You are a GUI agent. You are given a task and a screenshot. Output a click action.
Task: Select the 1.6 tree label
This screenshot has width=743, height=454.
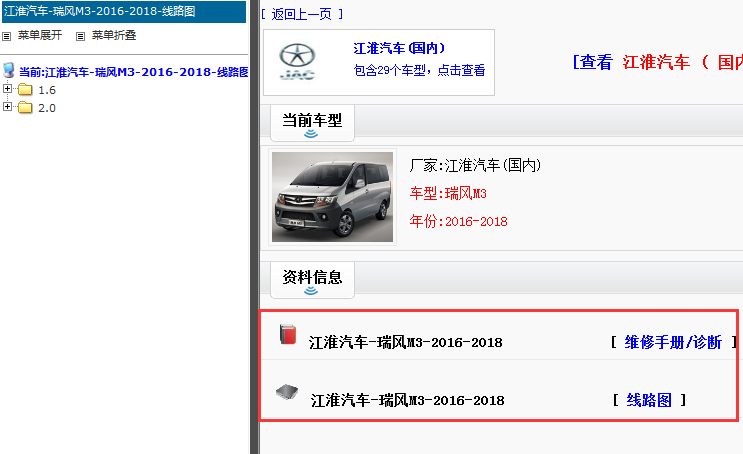[x=47, y=90]
